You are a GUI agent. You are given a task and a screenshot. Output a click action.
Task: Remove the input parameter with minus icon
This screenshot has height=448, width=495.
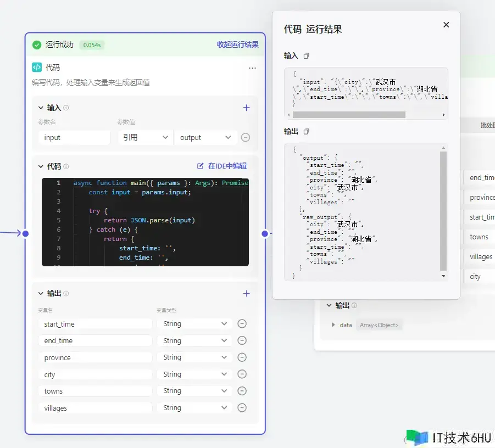[246, 137]
